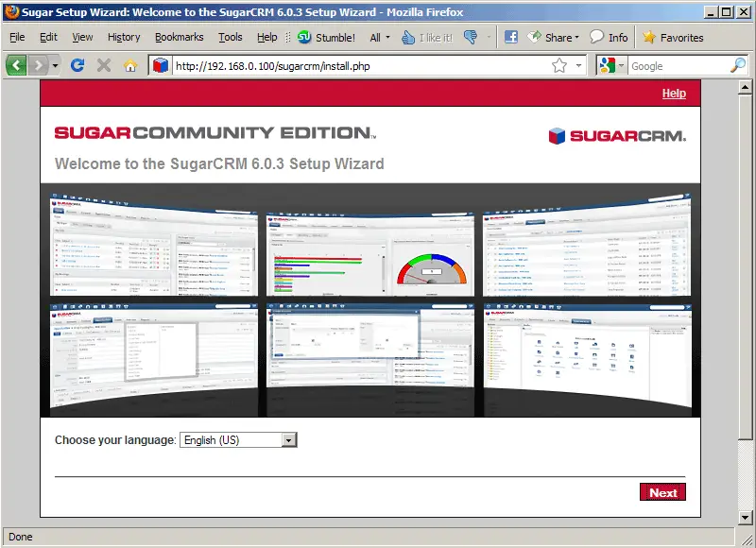Click the top-right list view screenshot thumbnail
The image size is (756, 548).
[587, 245]
